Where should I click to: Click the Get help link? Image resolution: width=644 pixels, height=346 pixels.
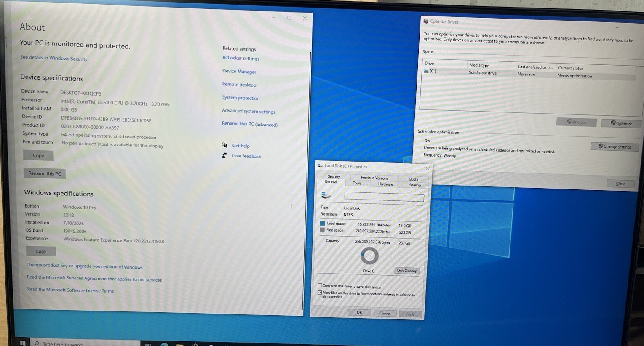(x=241, y=146)
